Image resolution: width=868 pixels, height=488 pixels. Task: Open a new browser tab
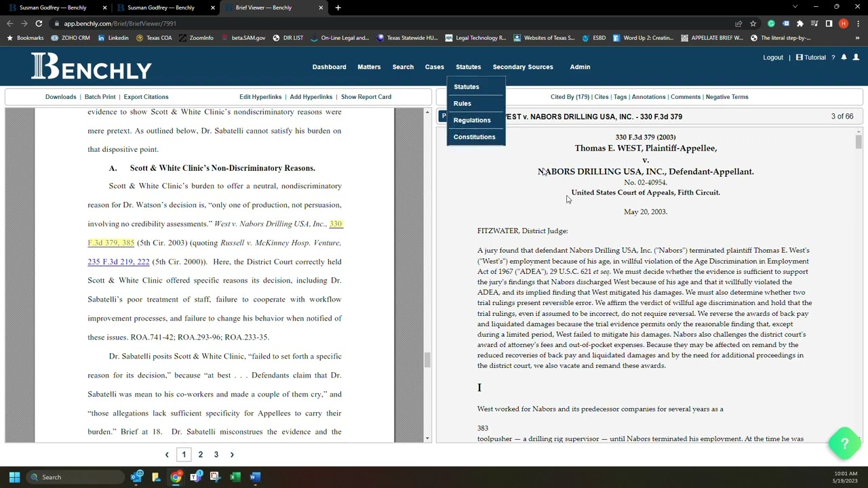click(338, 7)
